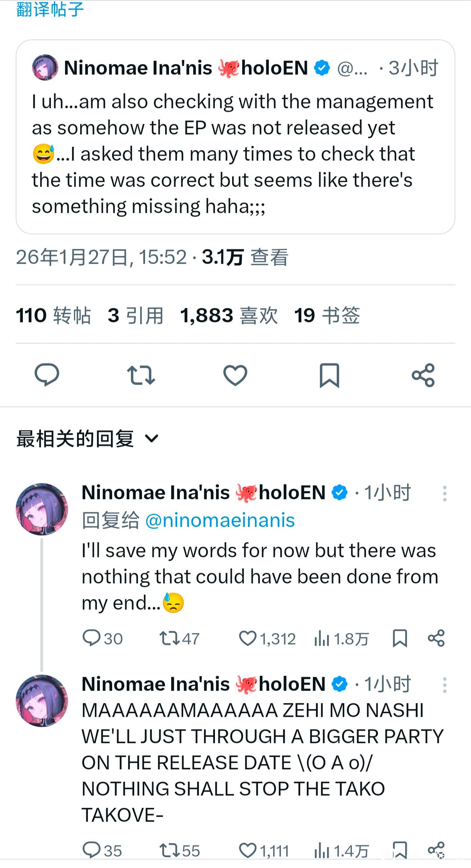Open the @ninomaeinanis mention link
This screenshot has height=868, width=471.
pos(220,520)
